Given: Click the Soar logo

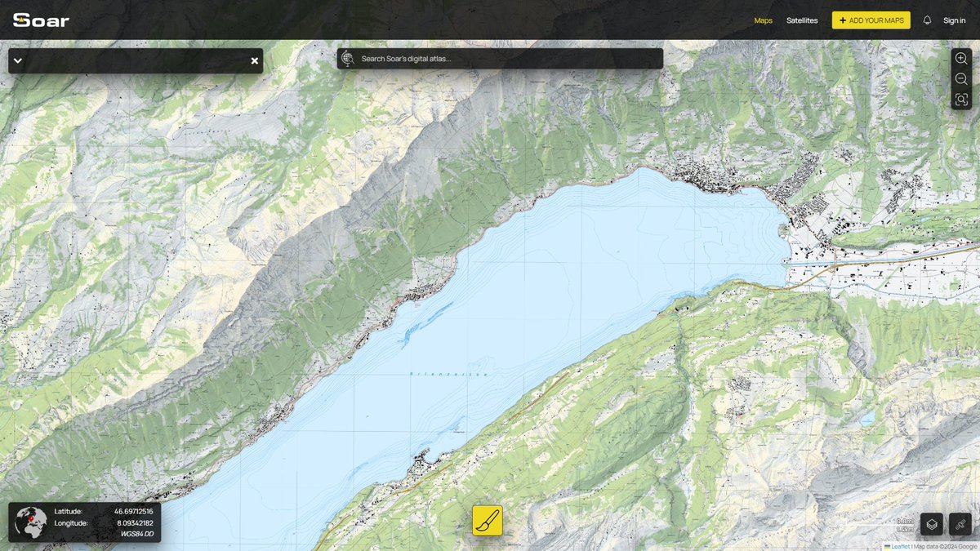Looking at the screenshot, I should coord(41,20).
